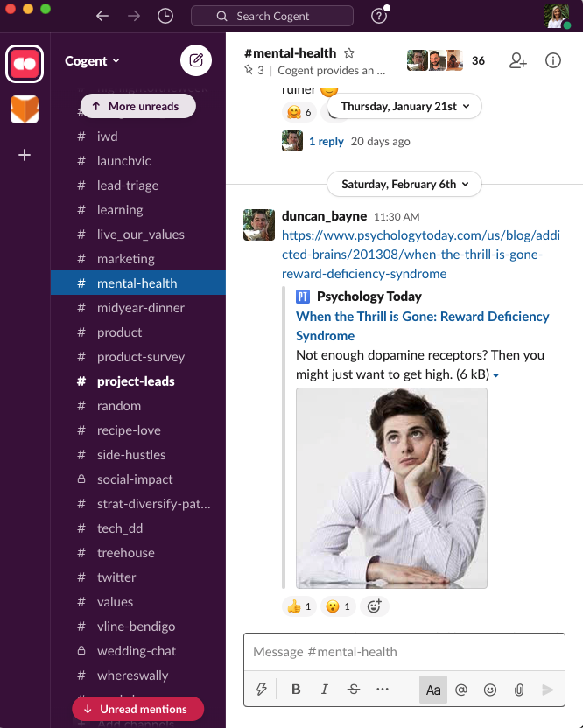
Task: Open the emoji picker in composer
Action: tap(490, 689)
